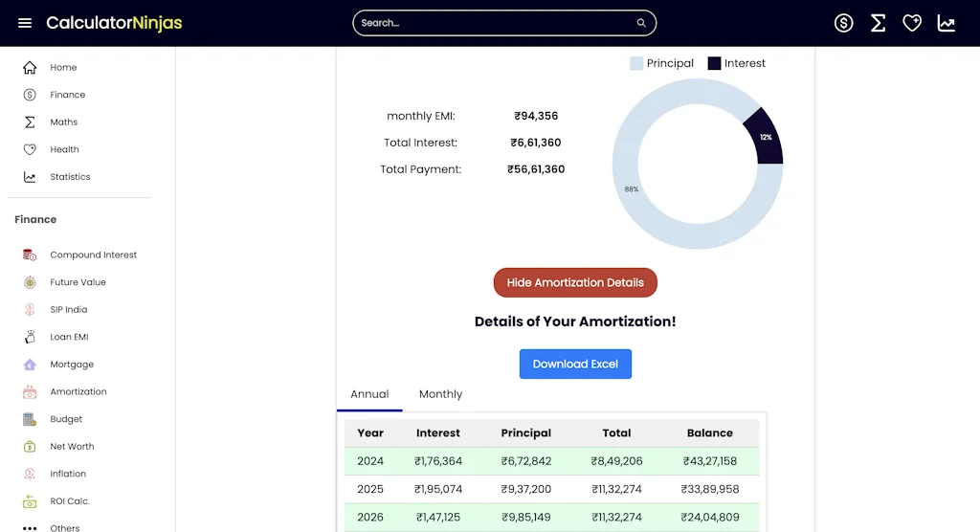Open the Others ellipsis item
The width and height of the screenshot is (980, 532).
point(30,528)
